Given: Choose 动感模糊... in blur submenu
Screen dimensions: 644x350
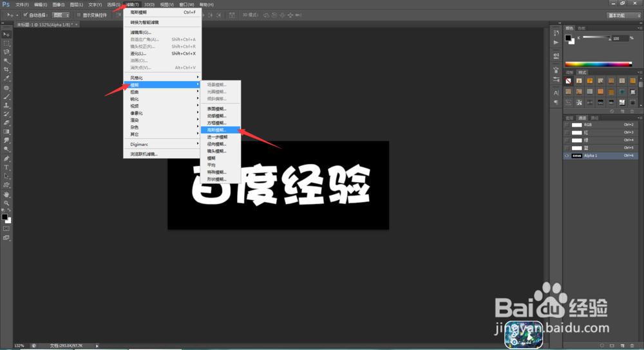Looking at the screenshot, I should [220, 116].
